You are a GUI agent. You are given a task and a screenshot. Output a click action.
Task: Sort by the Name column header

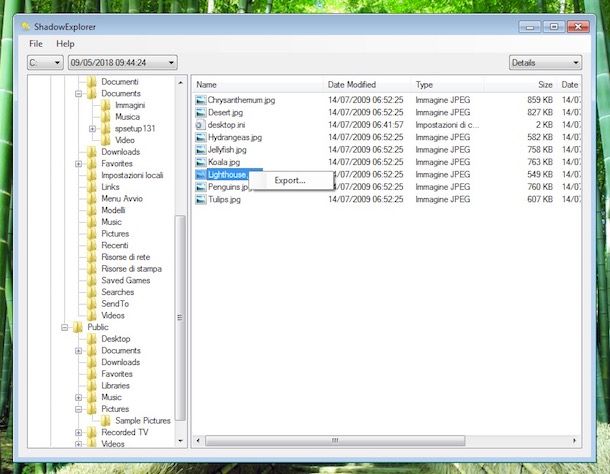(x=258, y=84)
